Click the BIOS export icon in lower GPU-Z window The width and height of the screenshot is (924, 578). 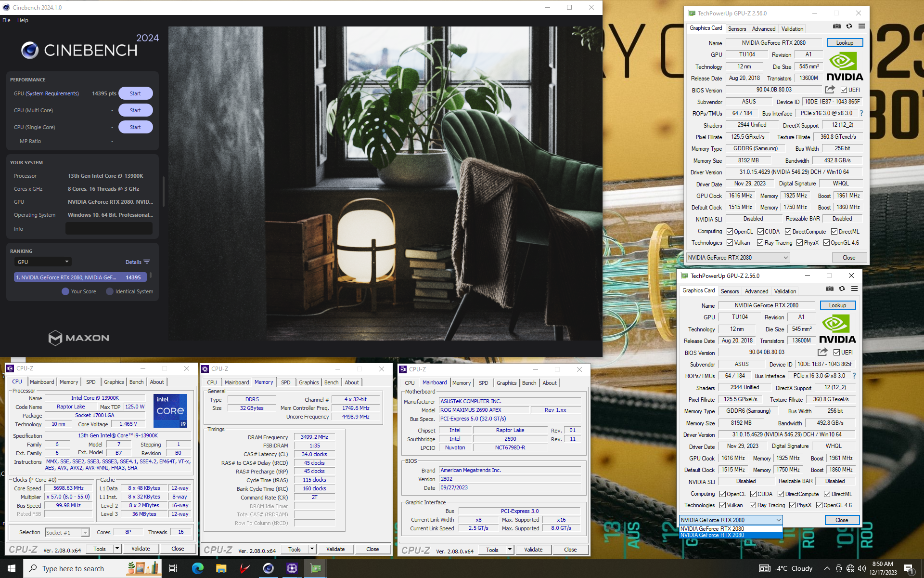(822, 352)
